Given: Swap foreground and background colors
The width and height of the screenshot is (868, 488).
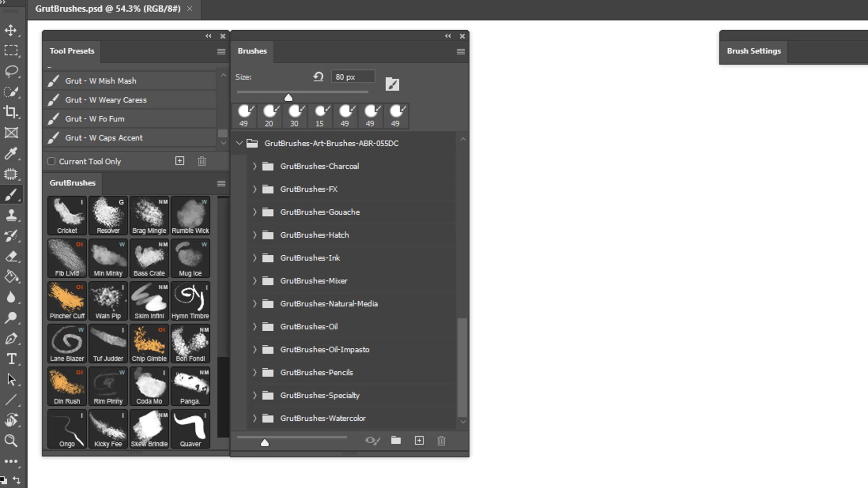Looking at the screenshot, I should (17, 480).
